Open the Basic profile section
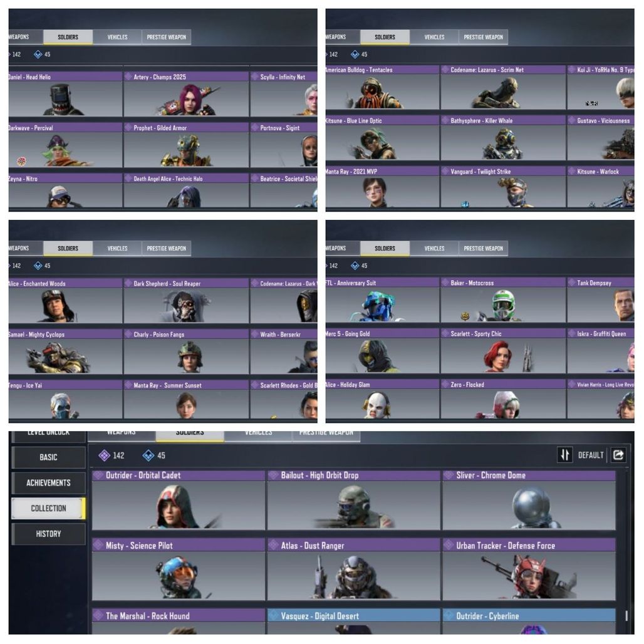Image resolution: width=644 pixels, height=644 pixels. (48, 457)
